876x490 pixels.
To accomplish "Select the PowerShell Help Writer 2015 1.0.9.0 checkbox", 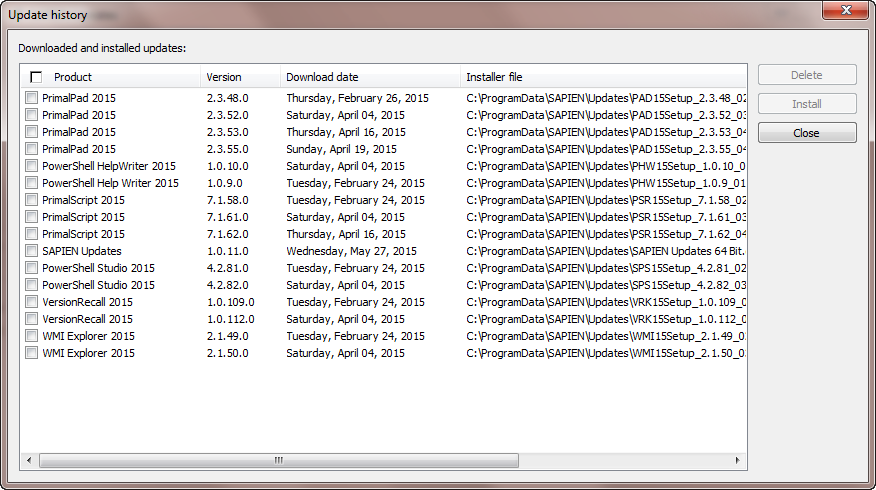I will pos(31,183).
